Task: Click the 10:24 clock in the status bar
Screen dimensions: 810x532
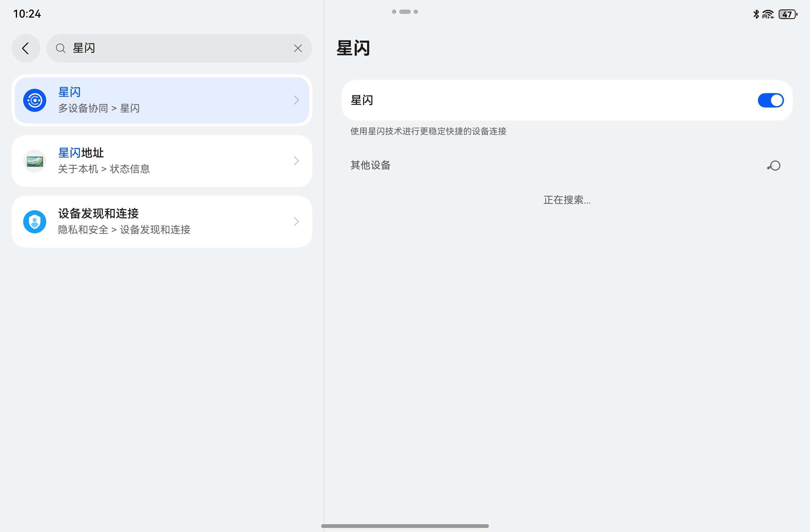Action: click(27, 14)
